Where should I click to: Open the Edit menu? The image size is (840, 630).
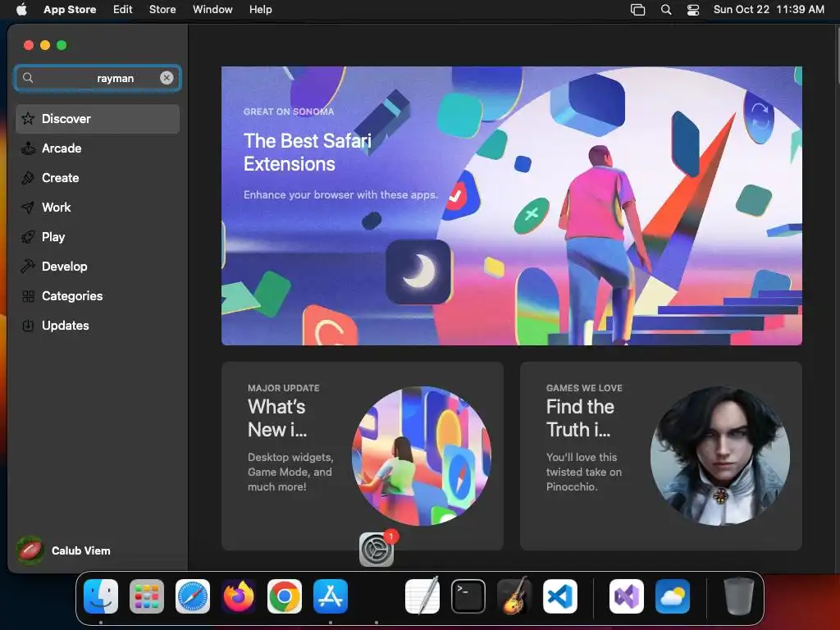click(123, 9)
